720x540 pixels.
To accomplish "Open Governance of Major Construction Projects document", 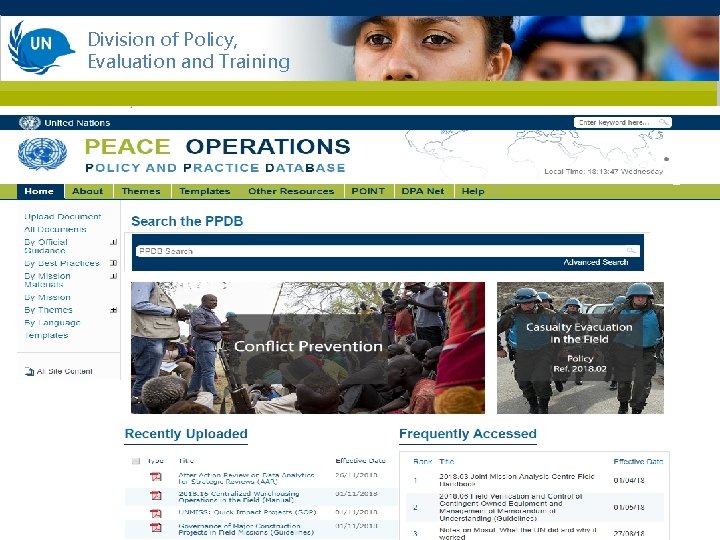I will [246, 529].
